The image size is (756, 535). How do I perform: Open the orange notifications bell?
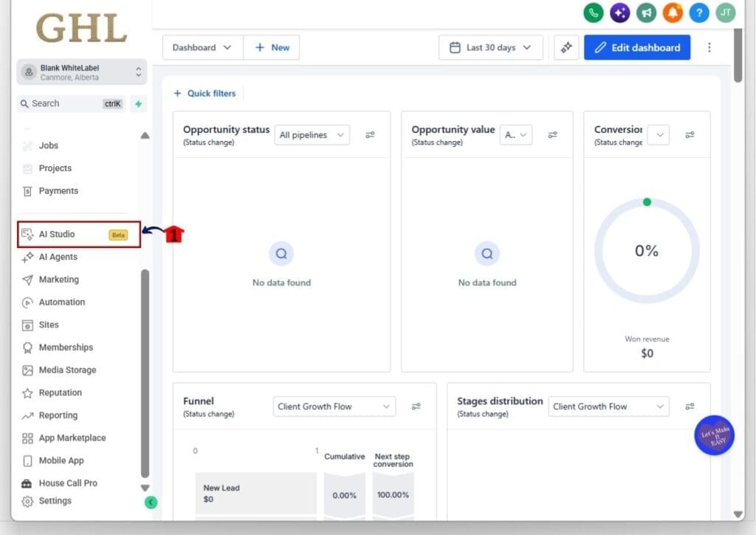pyautogui.click(x=673, y=13)
